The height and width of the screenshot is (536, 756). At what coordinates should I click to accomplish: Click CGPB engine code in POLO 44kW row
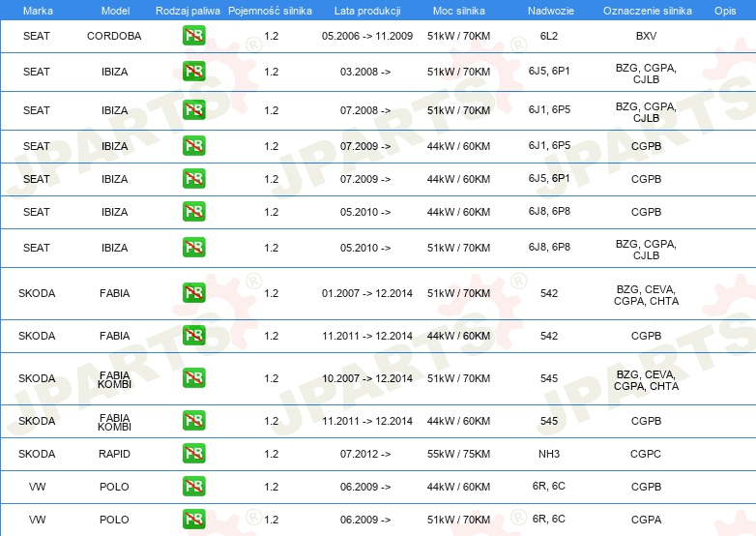click(646, 487)
